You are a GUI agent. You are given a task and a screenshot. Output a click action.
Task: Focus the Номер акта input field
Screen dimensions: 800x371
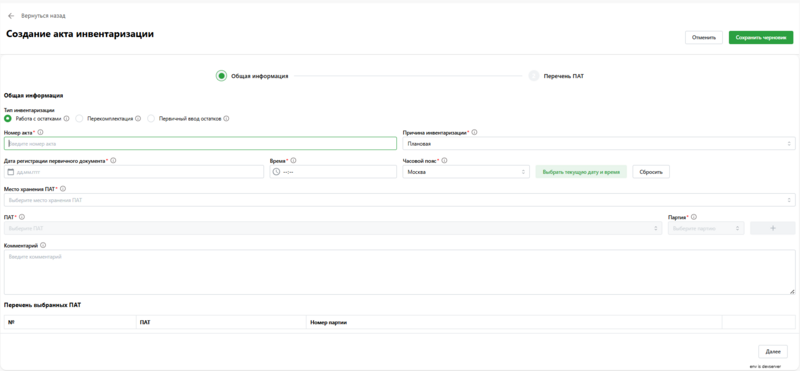click(200, 143)
